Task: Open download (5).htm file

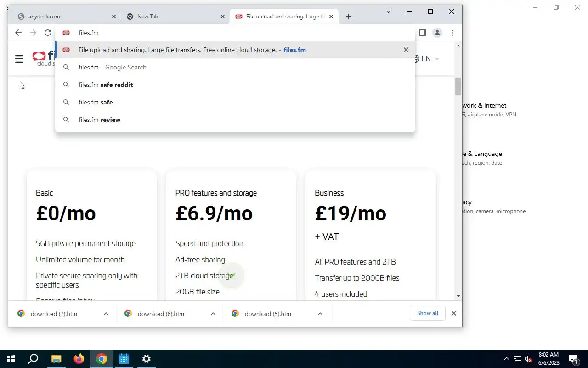Action: [268, 314]
